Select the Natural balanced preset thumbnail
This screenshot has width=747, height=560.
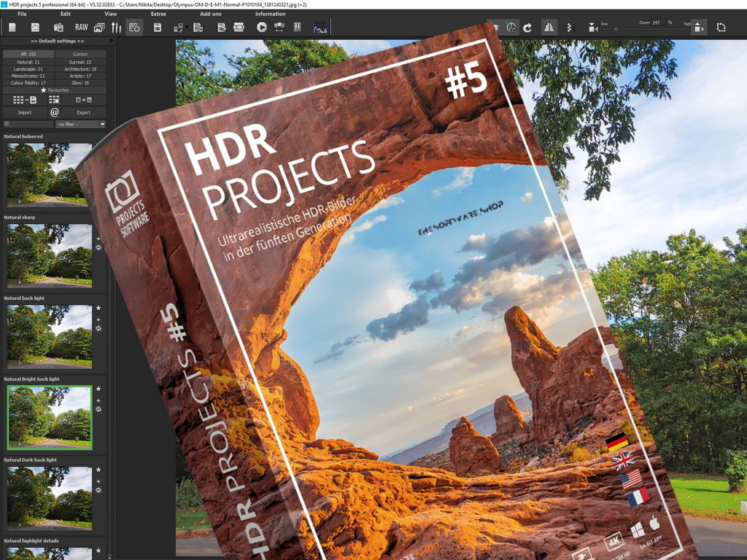tap(50, 175)
